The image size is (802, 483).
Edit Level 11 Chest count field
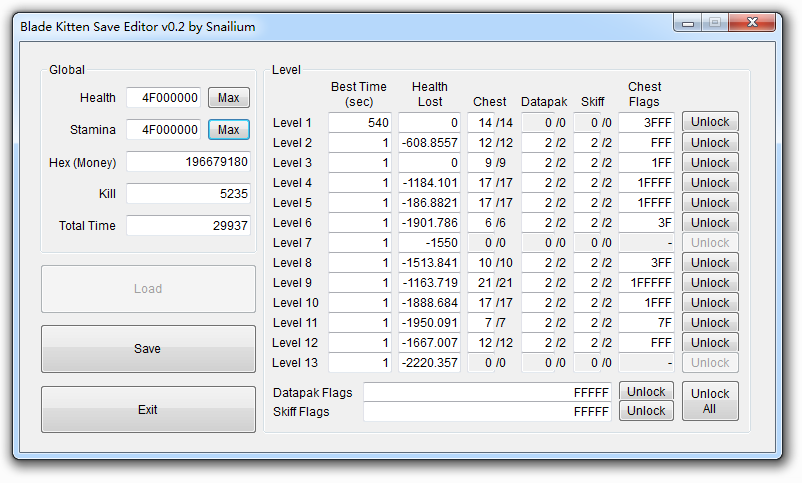481,323
